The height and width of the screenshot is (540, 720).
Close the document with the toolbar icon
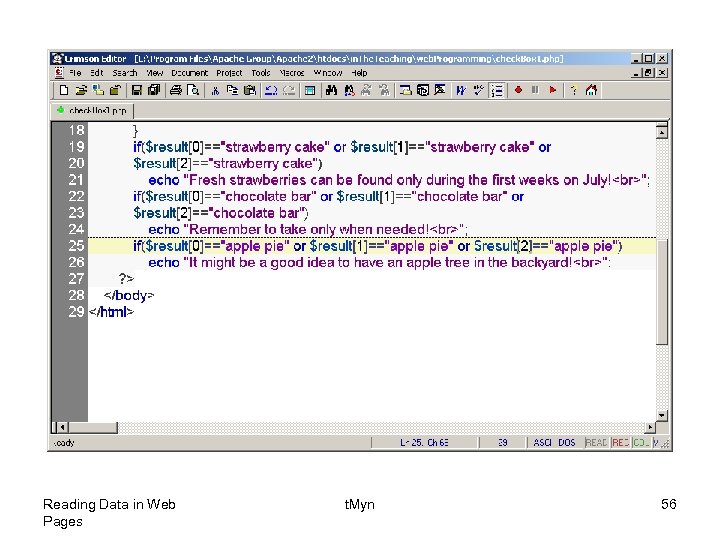click(115, 90)
